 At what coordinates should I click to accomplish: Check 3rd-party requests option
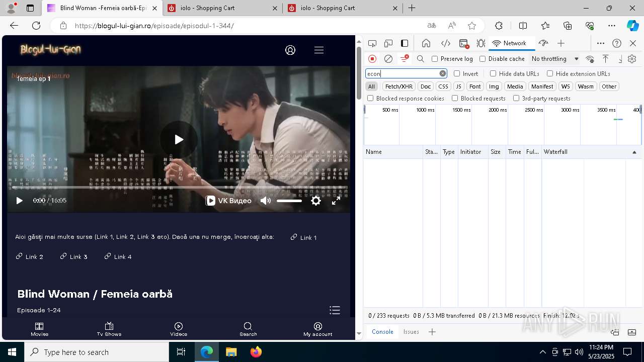tap(516, 99)
